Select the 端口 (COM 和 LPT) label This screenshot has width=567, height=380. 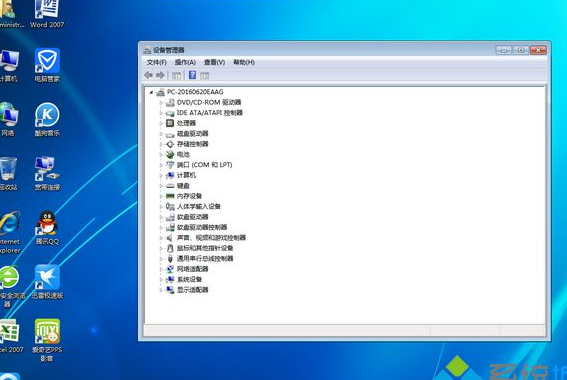tap(204, 165)
